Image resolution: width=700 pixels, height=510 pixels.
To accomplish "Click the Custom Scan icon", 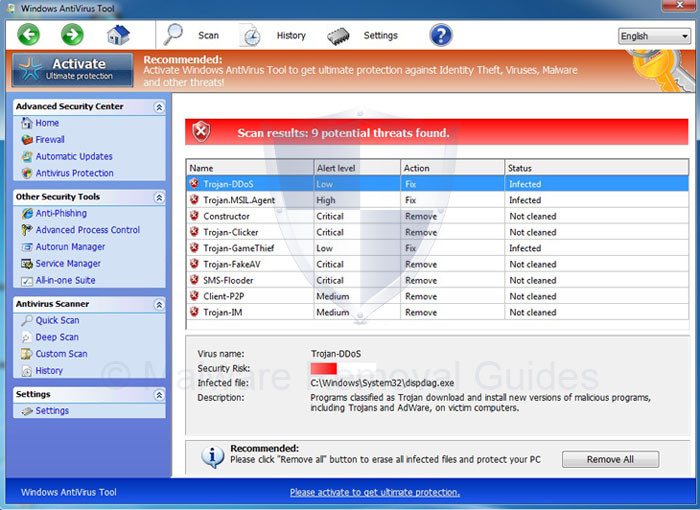I will click(x=27, y=354).
